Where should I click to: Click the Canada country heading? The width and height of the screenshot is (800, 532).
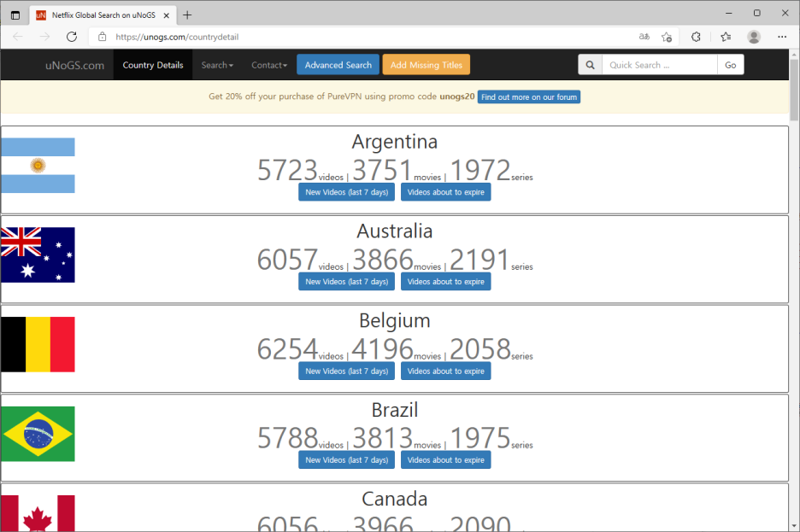click(395, 499)
